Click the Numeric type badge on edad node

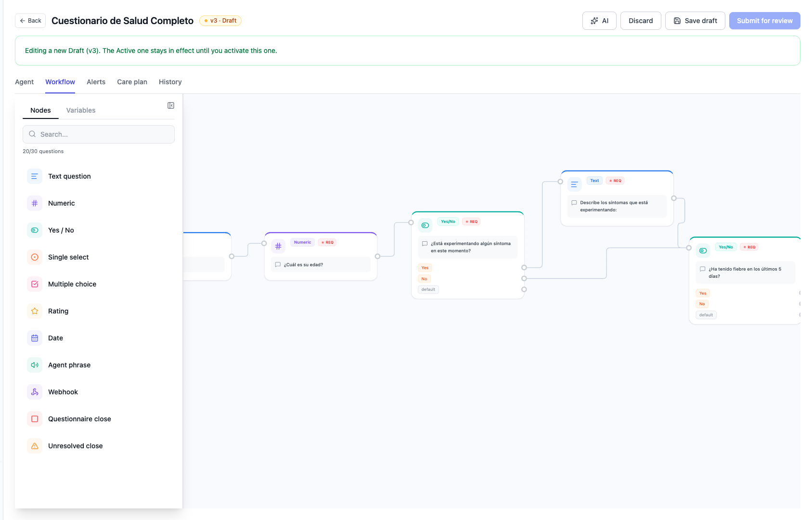303,242
